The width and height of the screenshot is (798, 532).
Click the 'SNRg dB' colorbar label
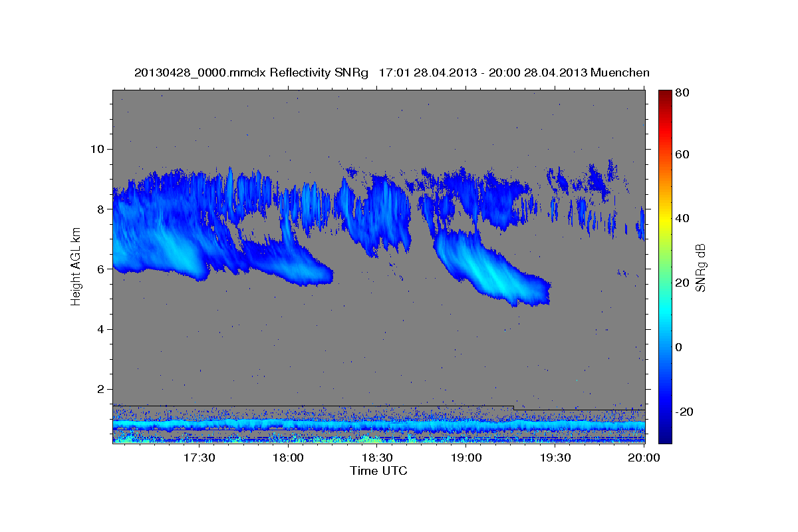pos(701,268)
